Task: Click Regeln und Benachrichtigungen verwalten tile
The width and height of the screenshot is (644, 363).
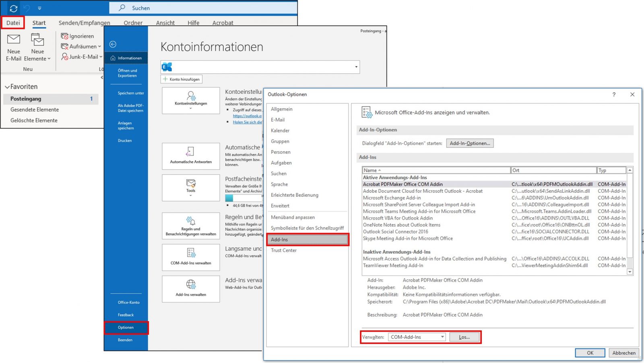Action: coord(191,226)
